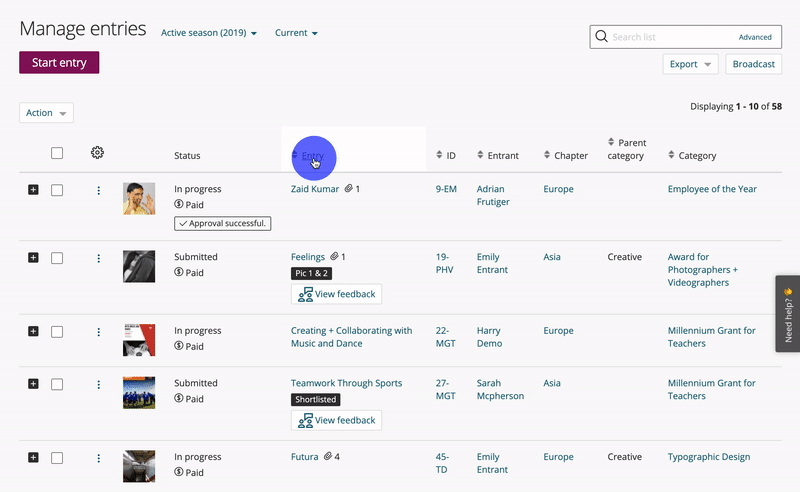
Task: Click the Pic 1 & 2 tag
Action: click(311, 273)
